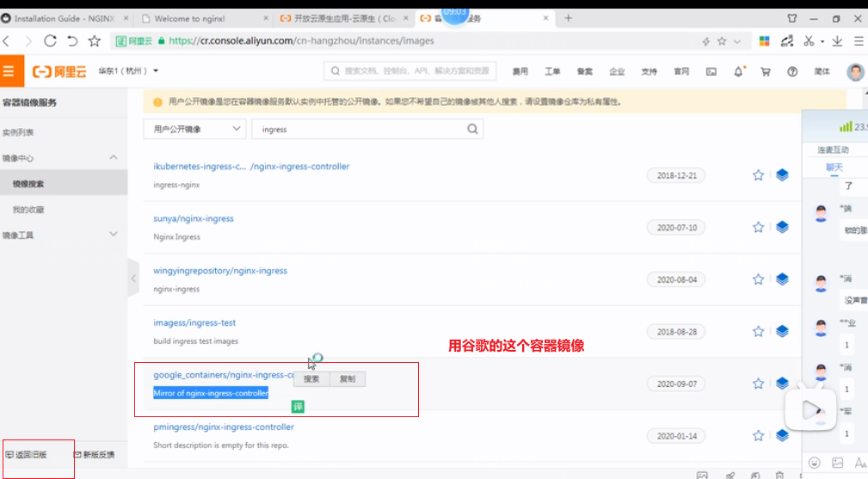
Task: Open the browser main menu icon
Action: click(859, 41)
